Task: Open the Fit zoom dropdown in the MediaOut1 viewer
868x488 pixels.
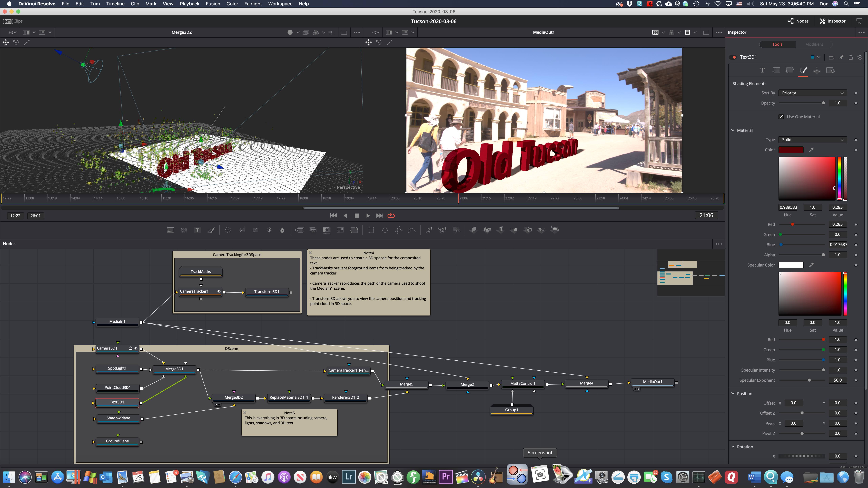Action: (375, 32)
